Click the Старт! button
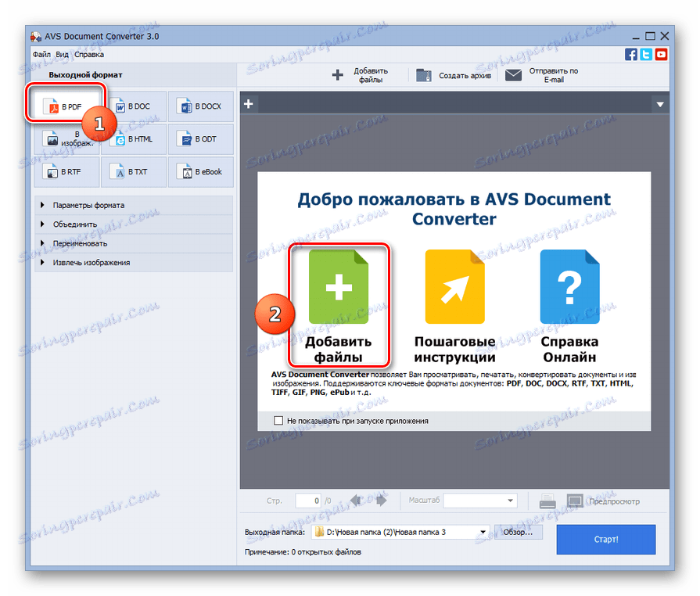700x596 pixels. coord(606,540)
